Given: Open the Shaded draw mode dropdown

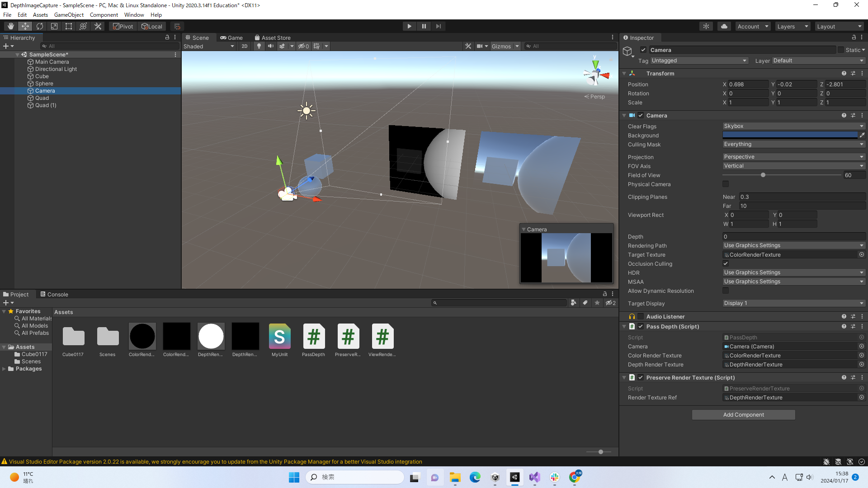Looking at the screenshot, I should 209,46.
